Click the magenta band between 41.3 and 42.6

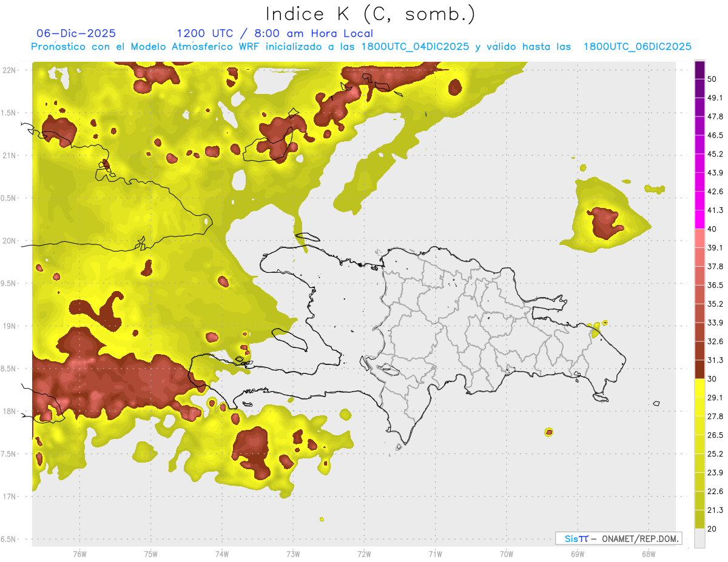[x=700, y=201]
